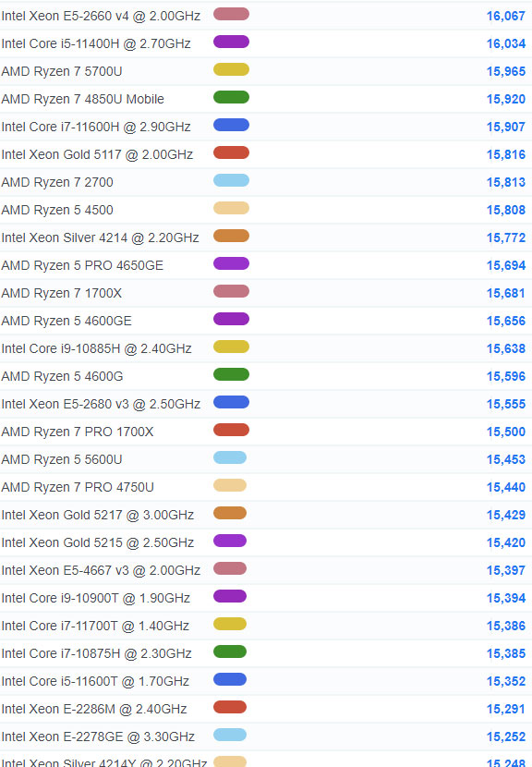Click the pink swatch beside Ryzen 7 1700X

point(231,291)
